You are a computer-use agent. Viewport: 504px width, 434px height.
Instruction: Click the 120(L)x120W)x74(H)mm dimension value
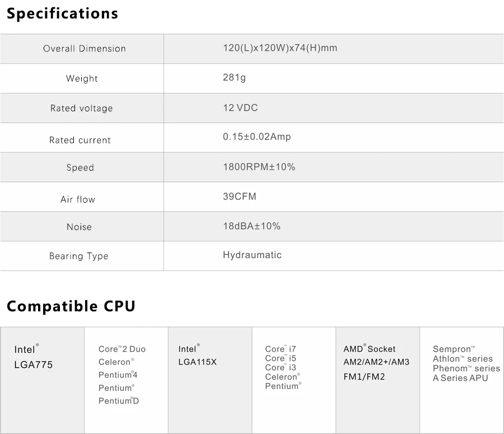point(280,48)
